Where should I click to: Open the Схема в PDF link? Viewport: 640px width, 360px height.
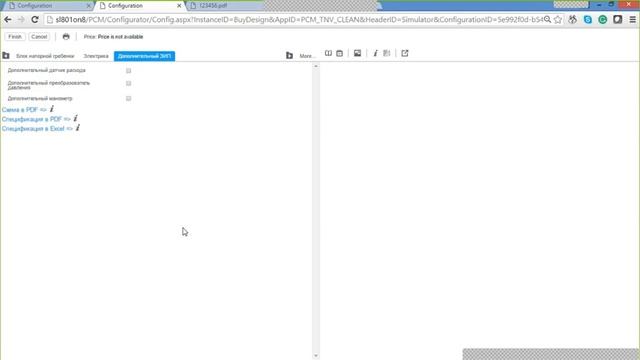click(24, 110)
